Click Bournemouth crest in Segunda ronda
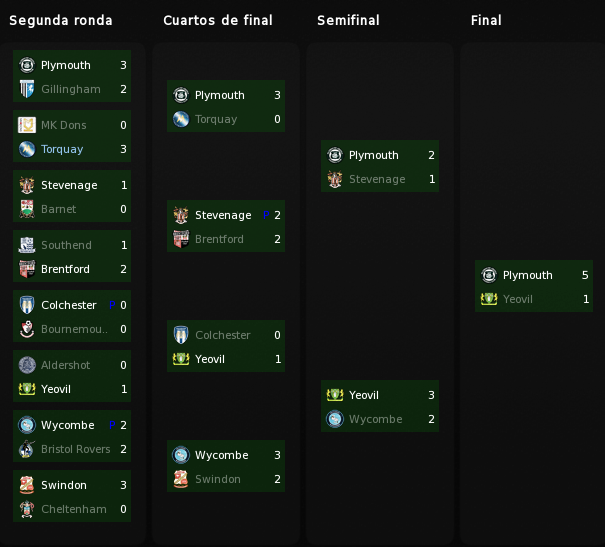Viewport: 605px width, 547px height. pyautogui.click(x=27, y=329)
